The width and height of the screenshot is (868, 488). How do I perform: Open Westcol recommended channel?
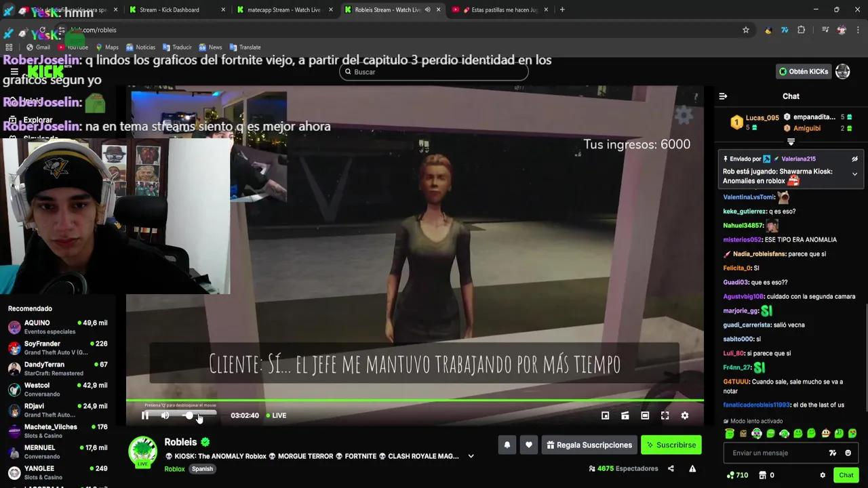click(x=58, y=389)
